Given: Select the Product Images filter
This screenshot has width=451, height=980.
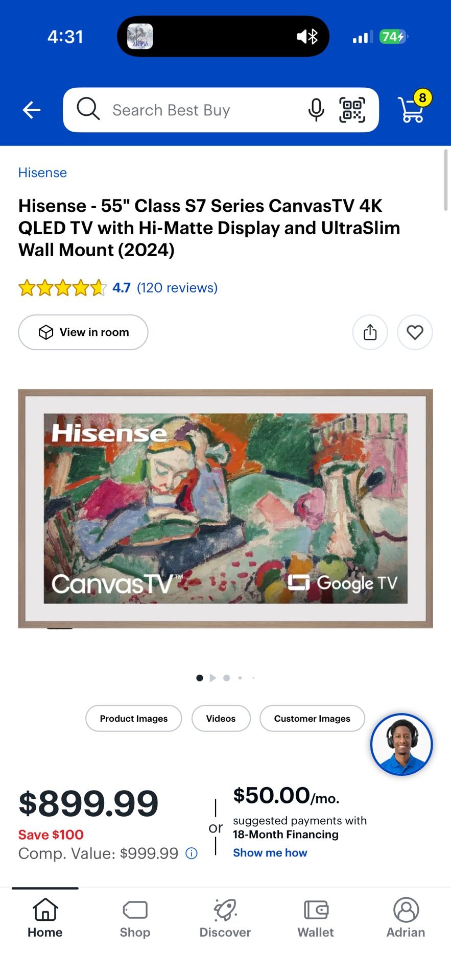Looking at the screenshot, I should click(x=134, y=718).
